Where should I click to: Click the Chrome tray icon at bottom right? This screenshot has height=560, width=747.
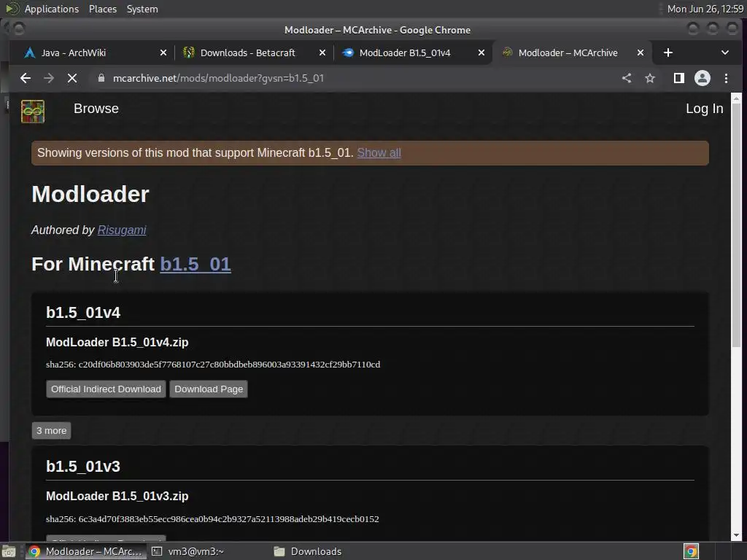[691, 551]
